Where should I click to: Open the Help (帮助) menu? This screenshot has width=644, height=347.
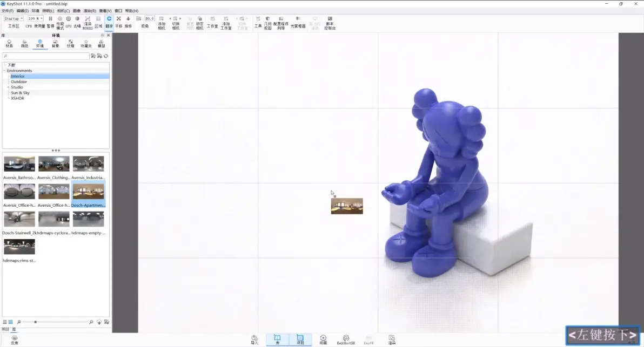131,11
